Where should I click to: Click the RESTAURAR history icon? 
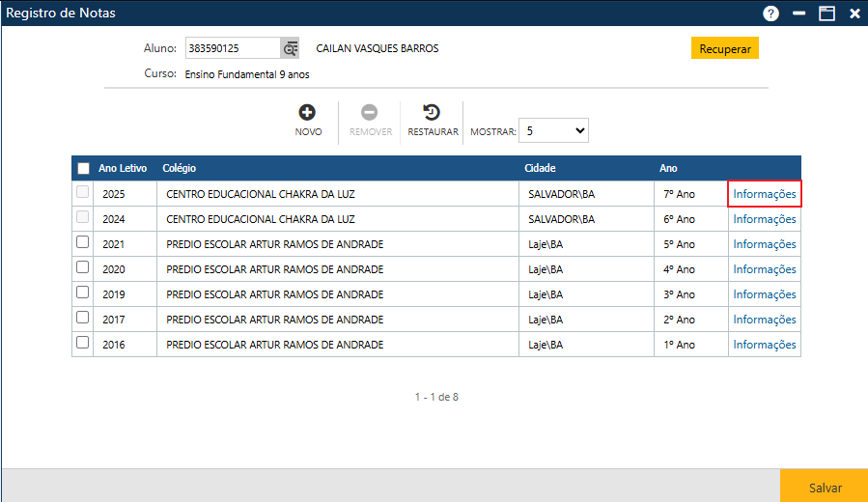click(432, 112)
